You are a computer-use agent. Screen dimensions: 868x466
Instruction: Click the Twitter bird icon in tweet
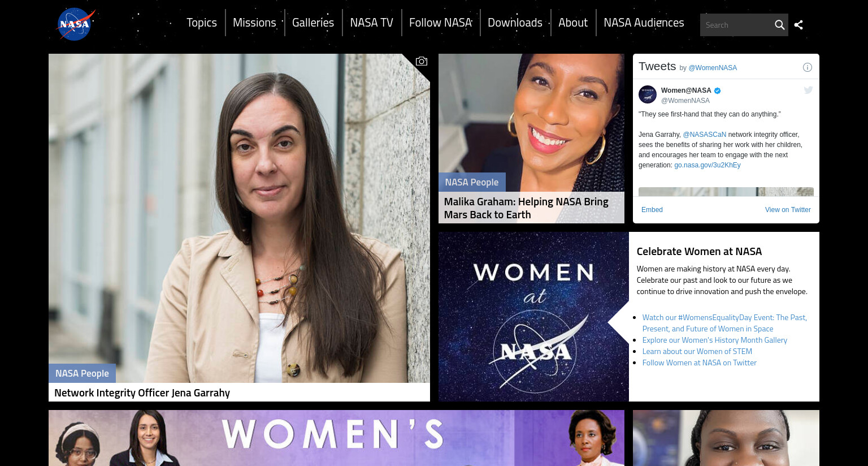click(x=808, y=90)
